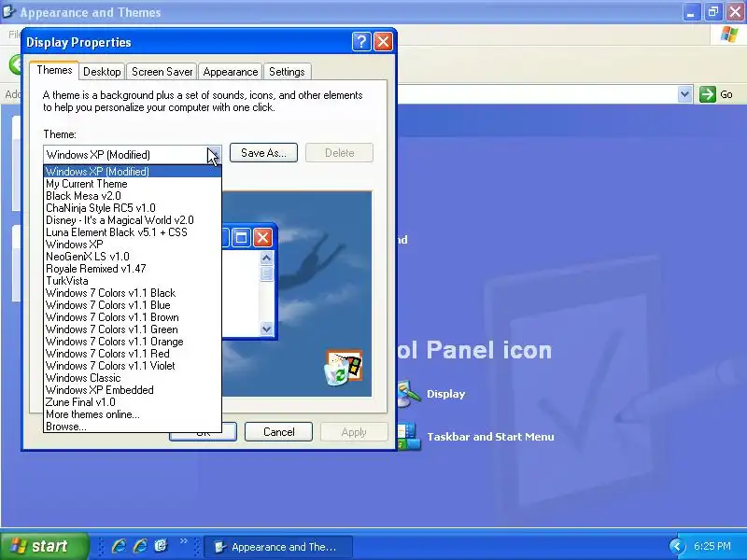Click the taskbar clock showing 6:25 PM
Image resolution: width=747 pixels, height=560 pixels.
(712, 546)
